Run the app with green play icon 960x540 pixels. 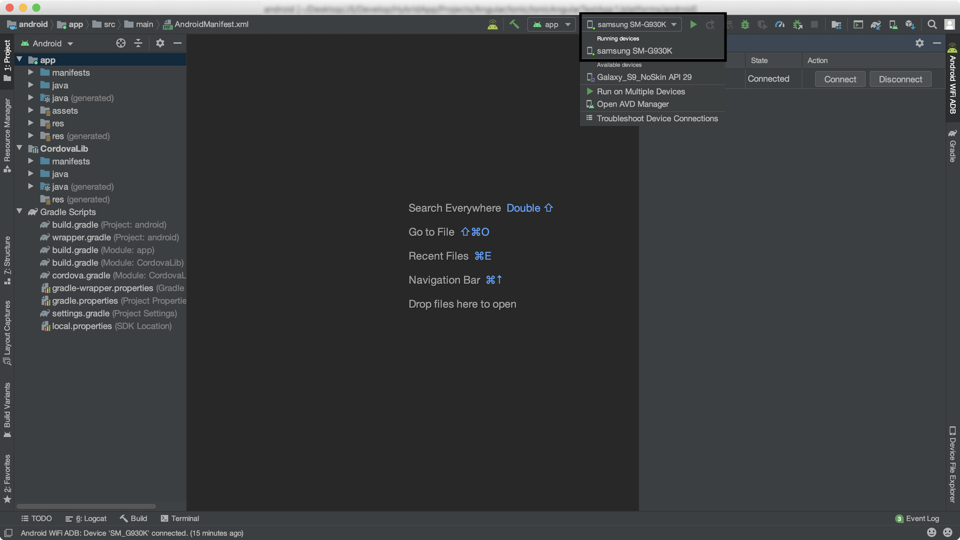[693, 24]
